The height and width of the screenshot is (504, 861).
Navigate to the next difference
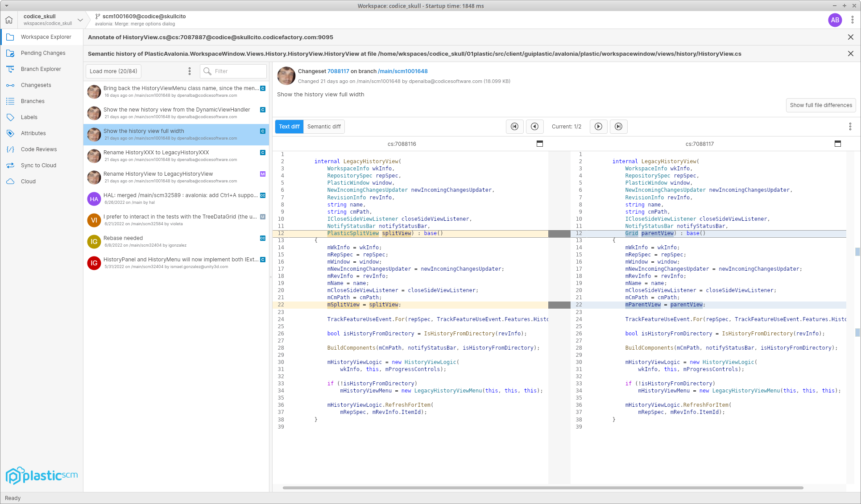click(x=598, y=126)
